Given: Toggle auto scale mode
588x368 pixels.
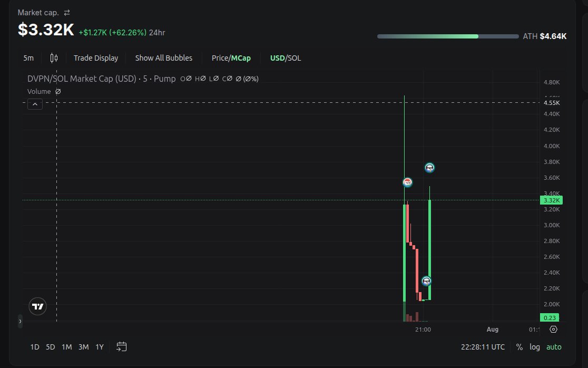Looking at the screenshot, I should click(554, 347).
